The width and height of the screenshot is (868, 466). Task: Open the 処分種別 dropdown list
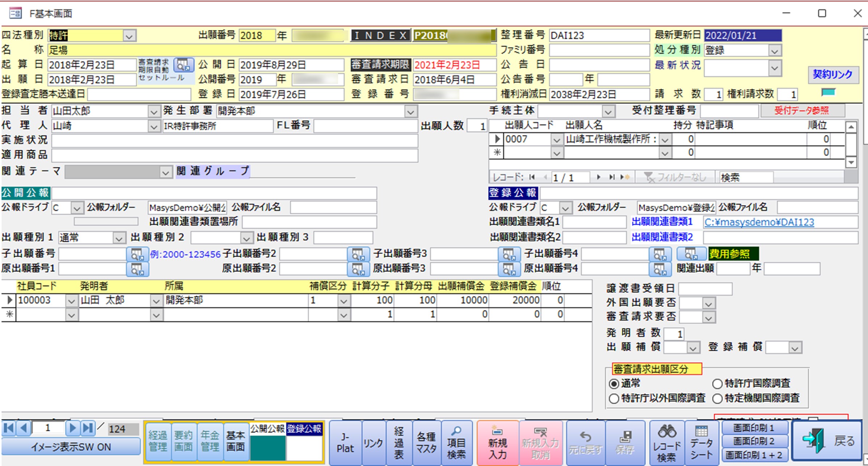pos(774,51)
